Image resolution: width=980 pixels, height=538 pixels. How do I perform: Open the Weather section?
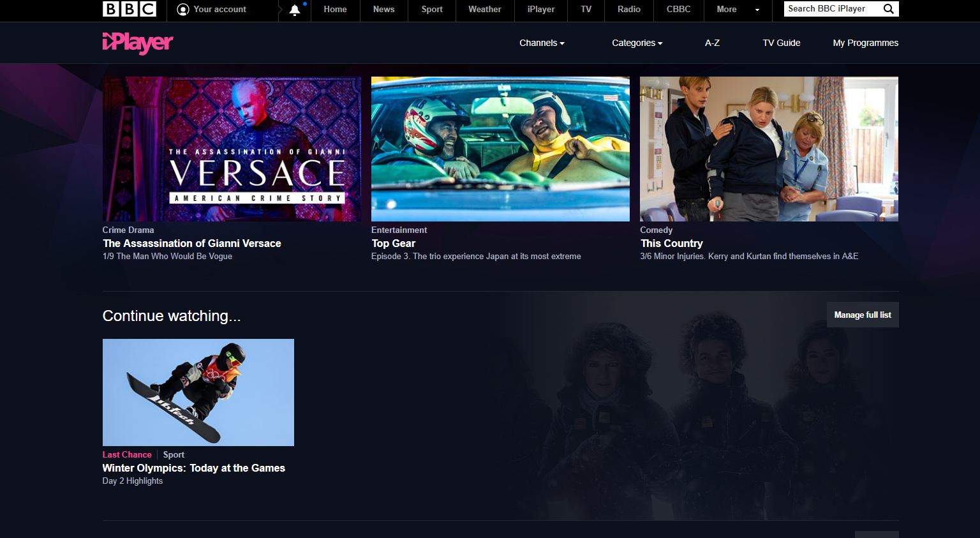(485, 10)
